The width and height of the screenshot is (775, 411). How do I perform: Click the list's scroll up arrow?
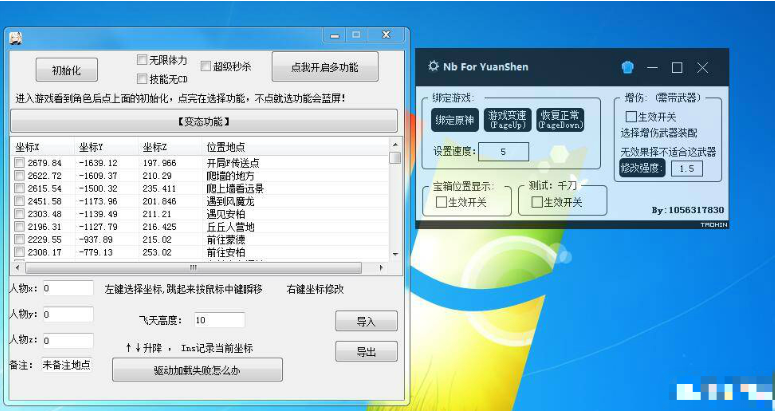pyautogui.click(x=395, y=145)
